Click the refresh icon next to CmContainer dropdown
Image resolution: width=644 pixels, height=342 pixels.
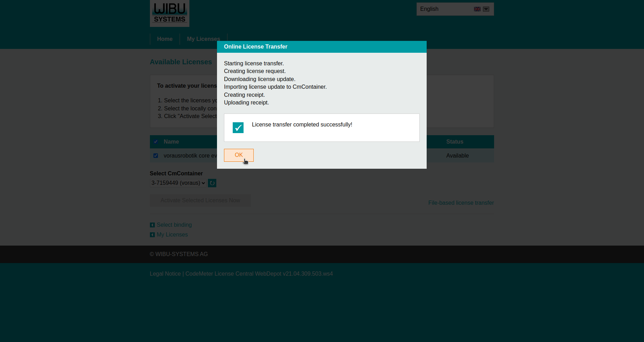(x=212, y=183)
